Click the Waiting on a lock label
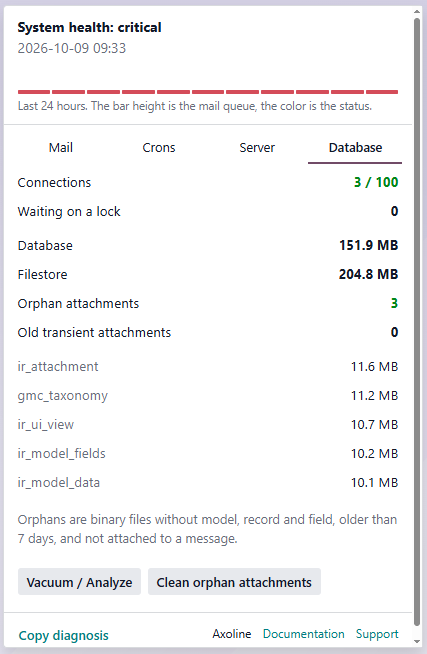This screenshot has width=427, height=654. (69, 211)
